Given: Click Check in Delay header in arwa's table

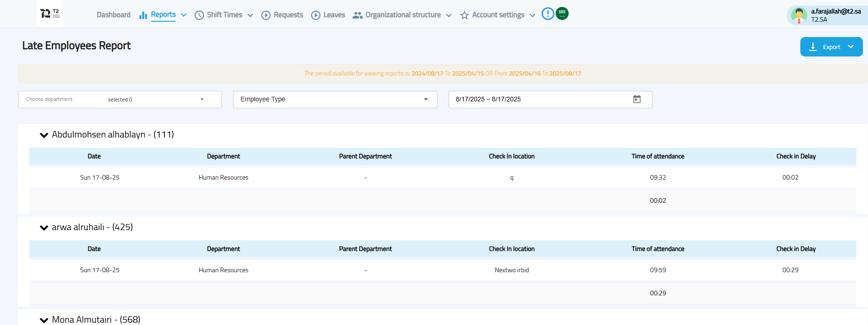Looking at the screenshot, I should point(796,249).
